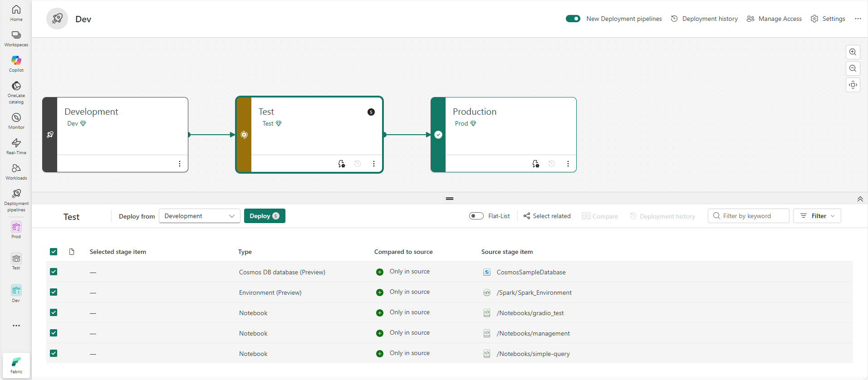The image size is (868, 380).
Task: Turn off New Deployment pipelines toggle
Action: pyautogui.click(x=573, y=19)
